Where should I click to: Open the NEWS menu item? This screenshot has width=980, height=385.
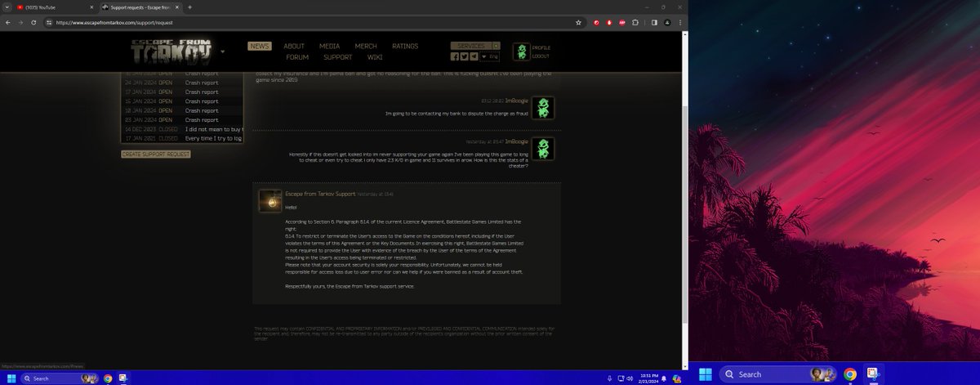click(x=260, y=47)
